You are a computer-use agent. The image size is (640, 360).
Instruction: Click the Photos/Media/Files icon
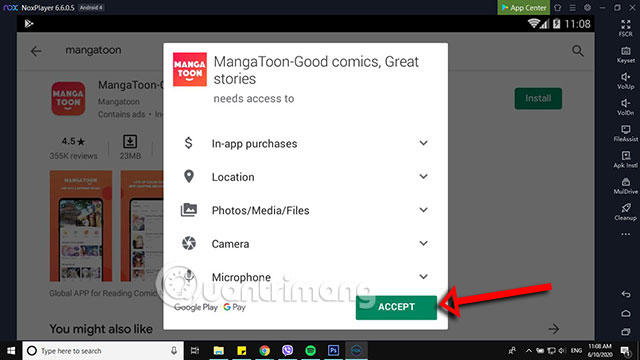pyautogui.click(x=189, y=210)
